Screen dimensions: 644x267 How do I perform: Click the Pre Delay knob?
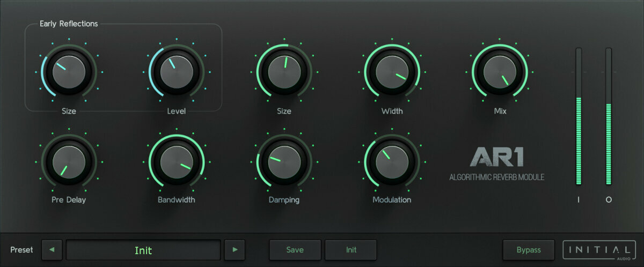click(x=69, y=162)
